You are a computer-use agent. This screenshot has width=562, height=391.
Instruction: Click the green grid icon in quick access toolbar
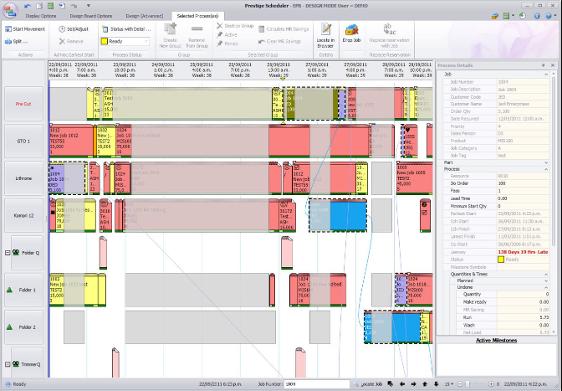tap(50, 6)
